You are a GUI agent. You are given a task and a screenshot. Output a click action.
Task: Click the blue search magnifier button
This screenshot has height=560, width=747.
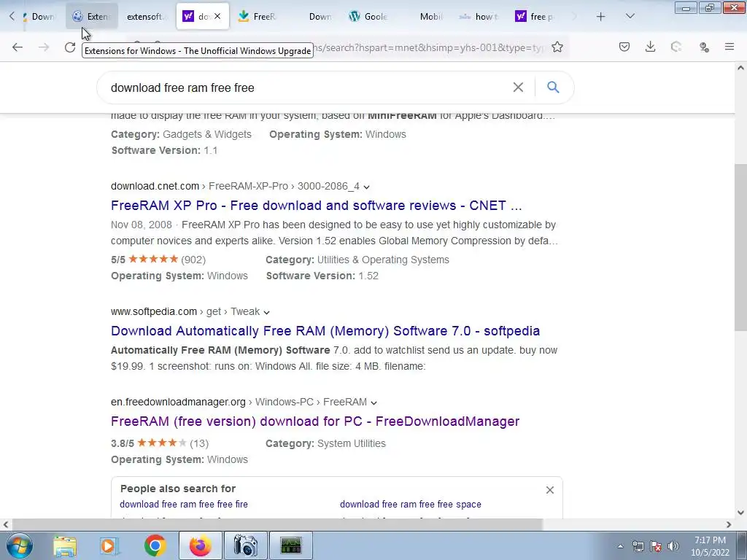click(x=553, y=87)
